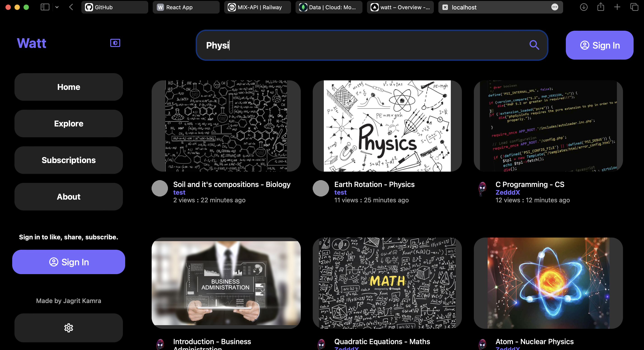Open the ZedddX channel link
The height and width of the screenshot is (350, 644).
[x=508, y=192]
